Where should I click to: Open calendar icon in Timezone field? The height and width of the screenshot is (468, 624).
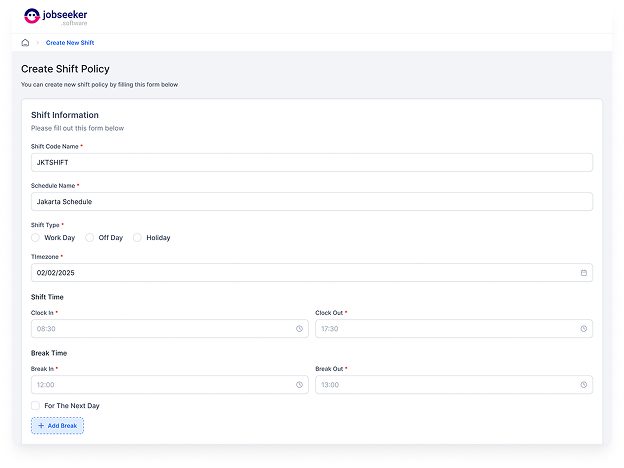point(584,272)
